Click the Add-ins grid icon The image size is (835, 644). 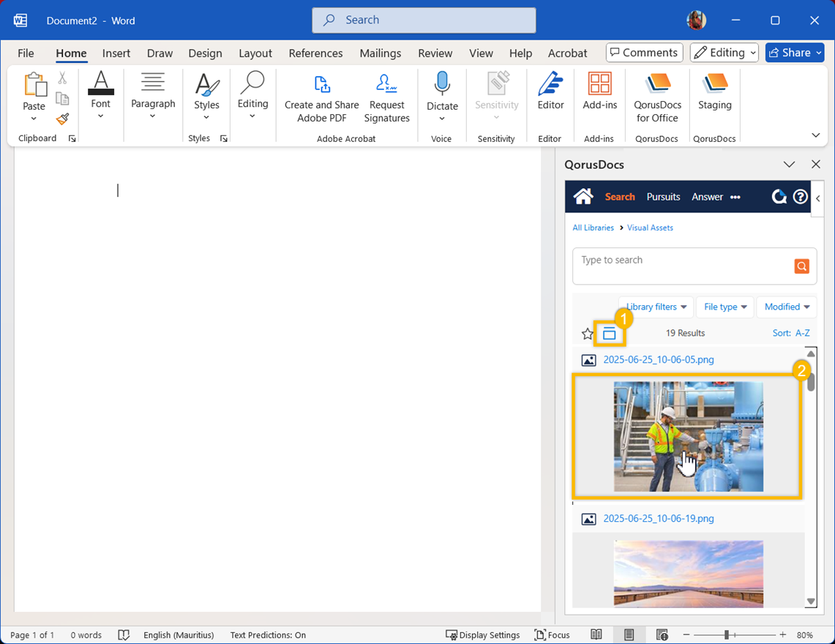click(x=599, y=92)
